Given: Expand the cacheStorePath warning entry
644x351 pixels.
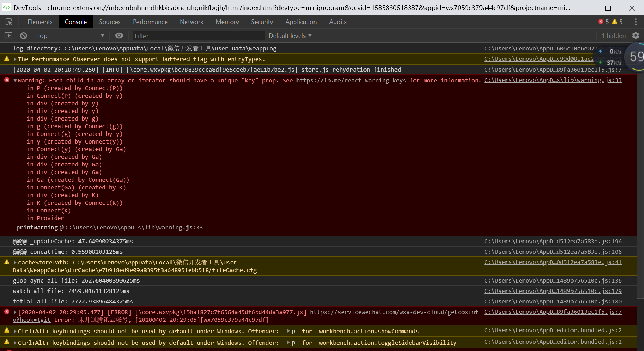Looking at the screenshot, I should pos(15,263).
